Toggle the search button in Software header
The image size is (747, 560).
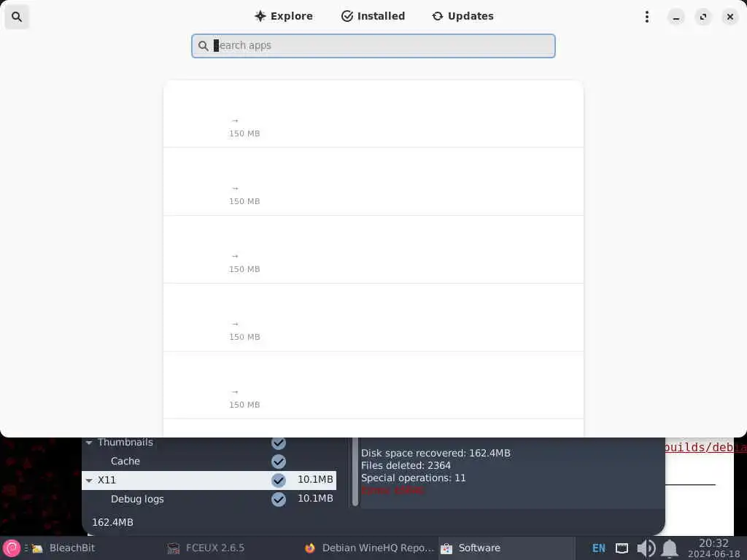point(17,17)
